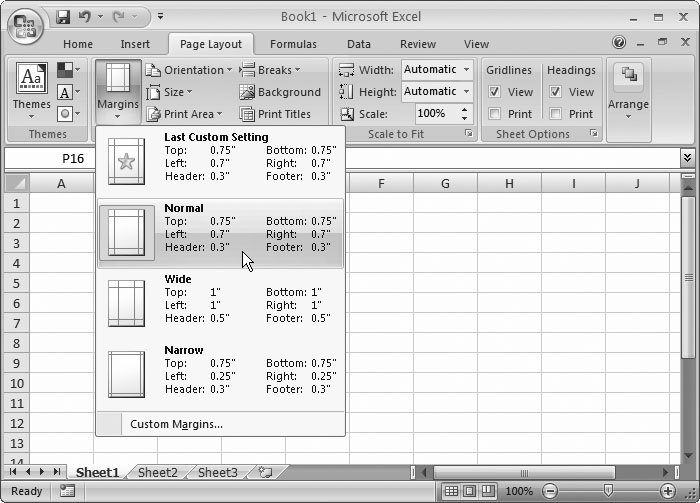
Task: Click the Background icon in Page Setup
Action: tap(247, 92)
